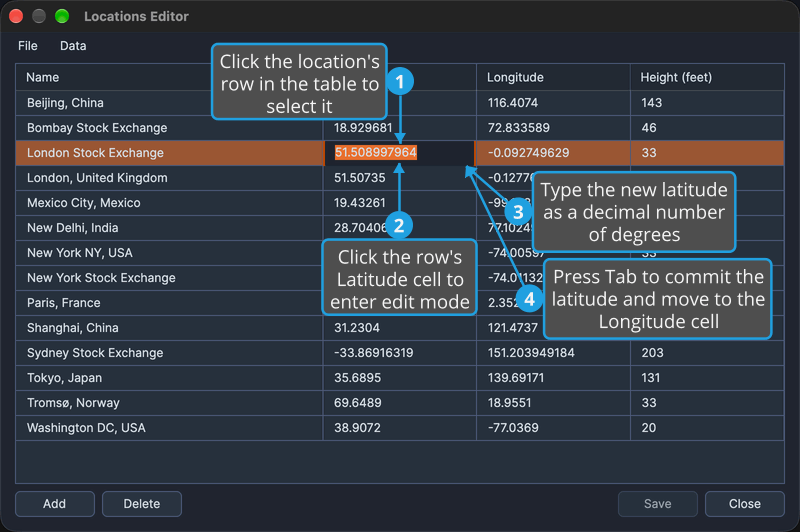Click latitude cell 35.6895
Image resolution: width=800 pixels, height=532 pixels.
pyautogui.click(x=399, y=378)
